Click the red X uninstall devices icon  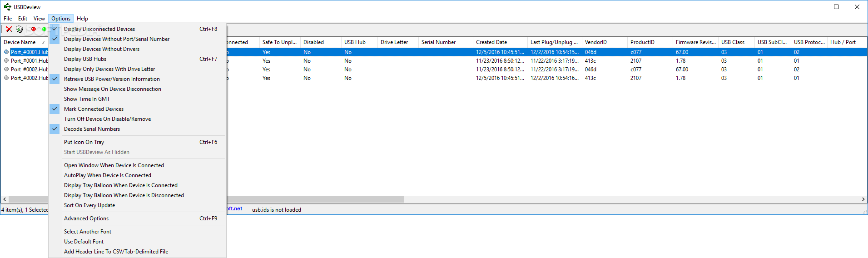(x=9, y=29)
